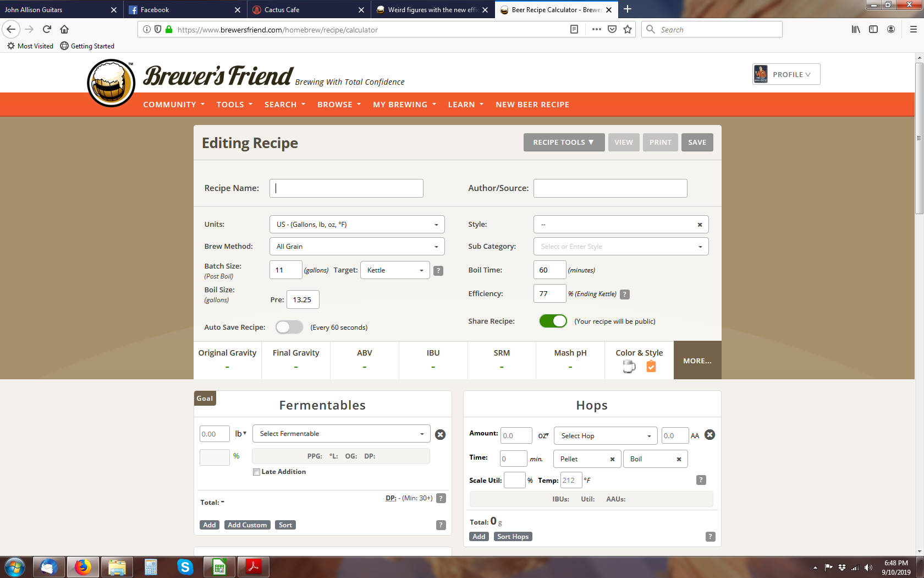Go back to the previous page
Viewport: 924px width, 578px height.
[11, 29]
